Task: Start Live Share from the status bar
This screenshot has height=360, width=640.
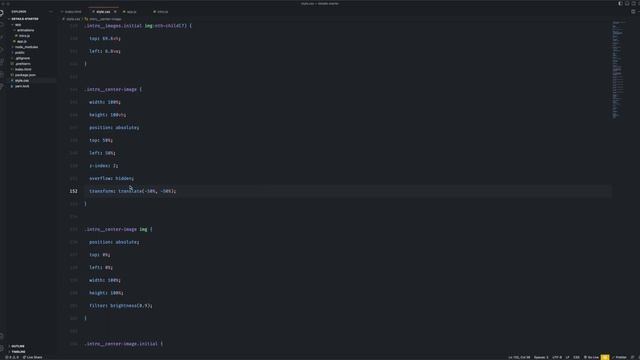Action: pyautogui.click(x=33, y=358)
